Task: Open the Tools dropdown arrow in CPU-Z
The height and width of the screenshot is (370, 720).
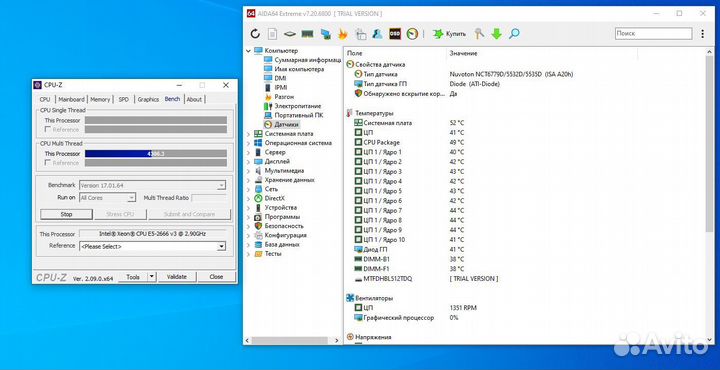Action: tap(152, 277)
